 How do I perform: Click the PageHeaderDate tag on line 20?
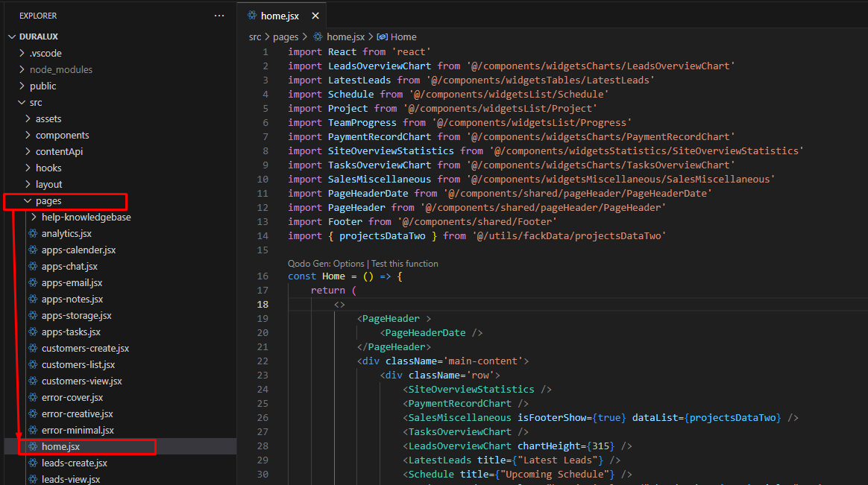pos(425,332)
